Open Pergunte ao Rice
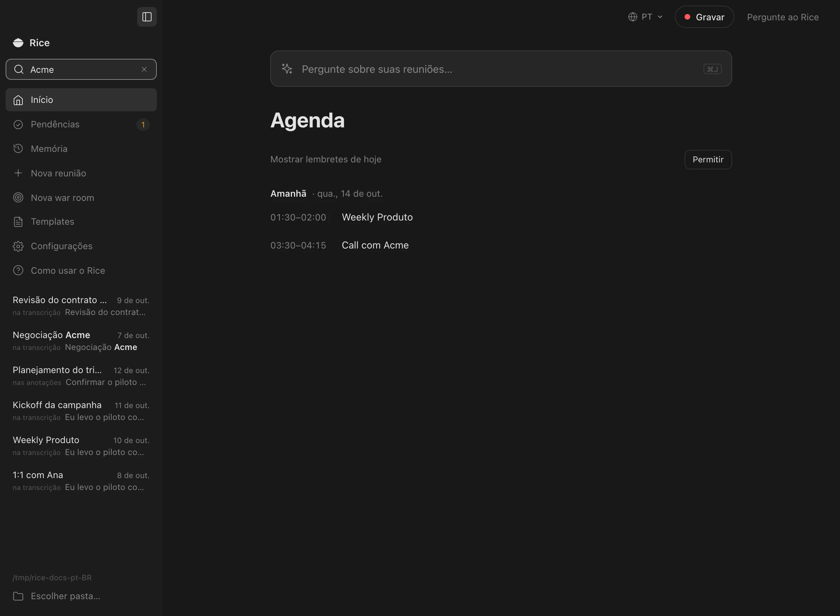The image size is (840, 616). tap(783, 17)
